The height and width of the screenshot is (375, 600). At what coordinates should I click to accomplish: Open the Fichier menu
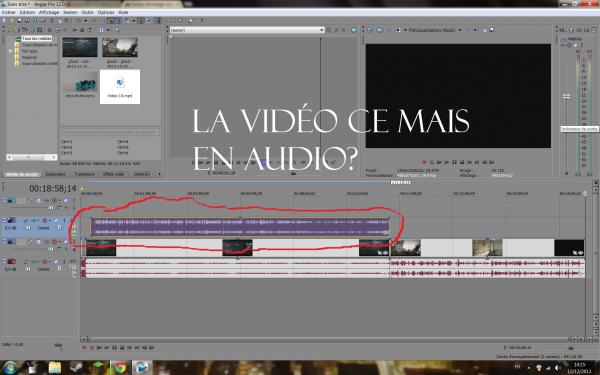tap(9, 12)
